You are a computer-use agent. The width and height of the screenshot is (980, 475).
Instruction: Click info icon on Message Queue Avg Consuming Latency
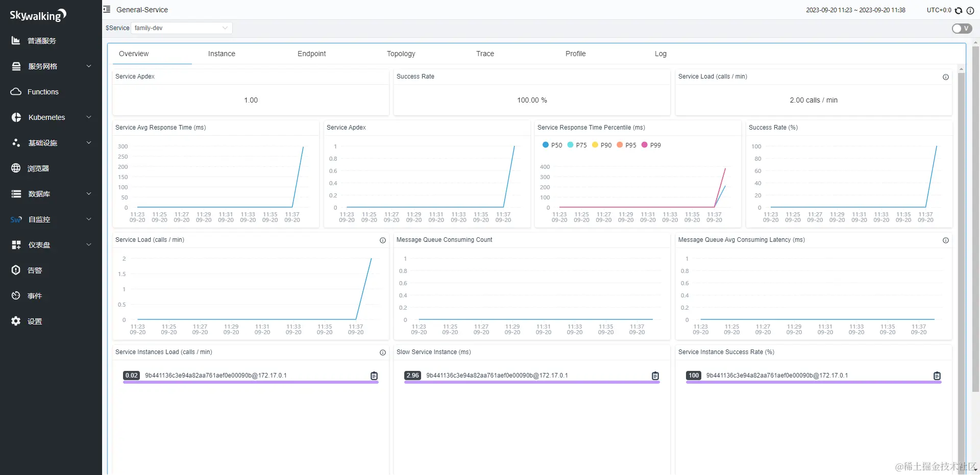pos(946,240)
